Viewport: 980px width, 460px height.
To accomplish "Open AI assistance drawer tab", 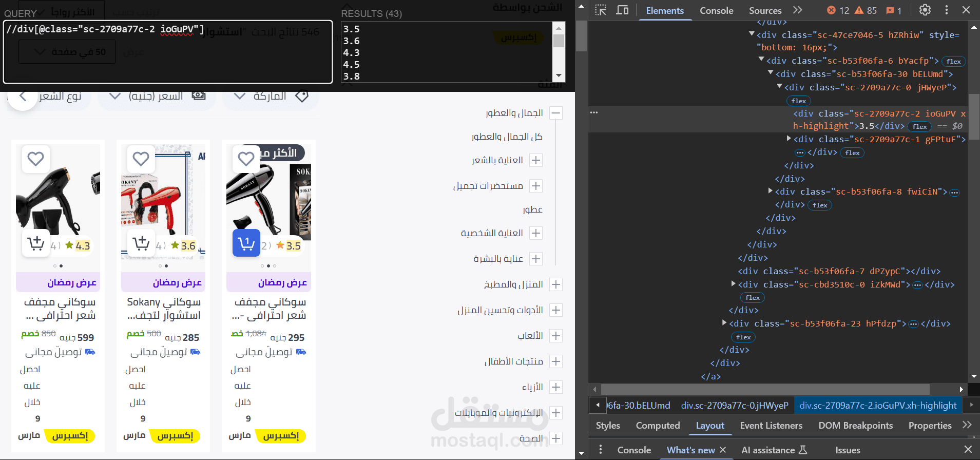I will pos(774,450).
